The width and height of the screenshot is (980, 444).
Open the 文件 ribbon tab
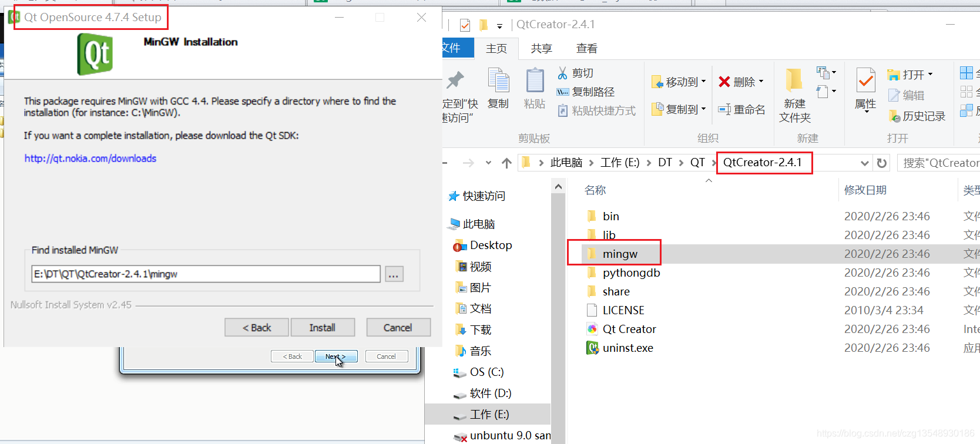point(457,48)
